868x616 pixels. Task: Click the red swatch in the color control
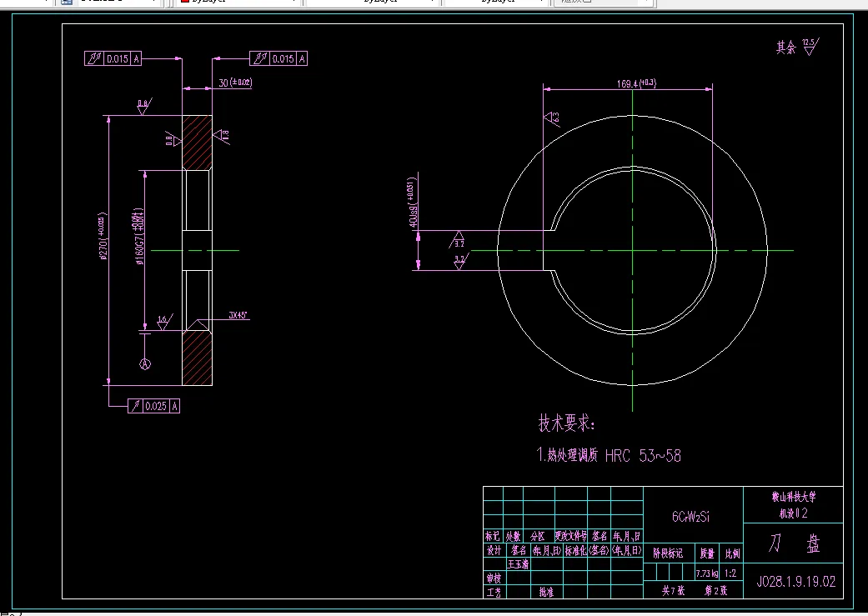point(185,3)
